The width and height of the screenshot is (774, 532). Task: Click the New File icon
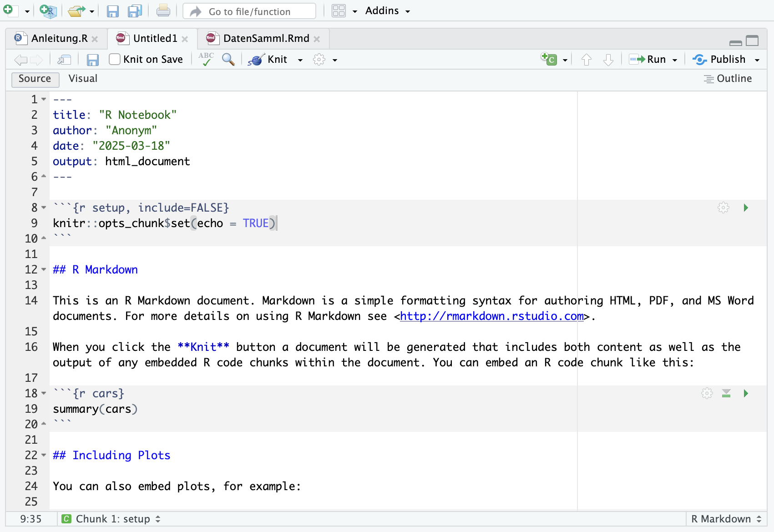[x=9, y=10]
